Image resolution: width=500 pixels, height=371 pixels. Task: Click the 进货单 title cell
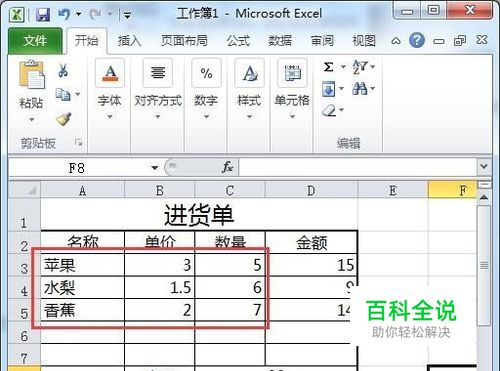click(199, 215)
